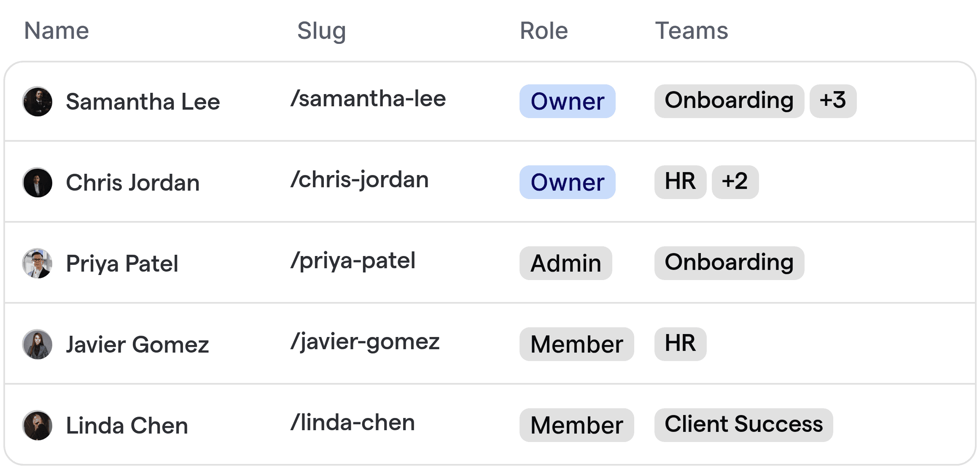Image resolution: width=980 pixels, height=469 pixels.
Task: Click Priya Patel's profile avatar
Action: click(x=37, y=263)
